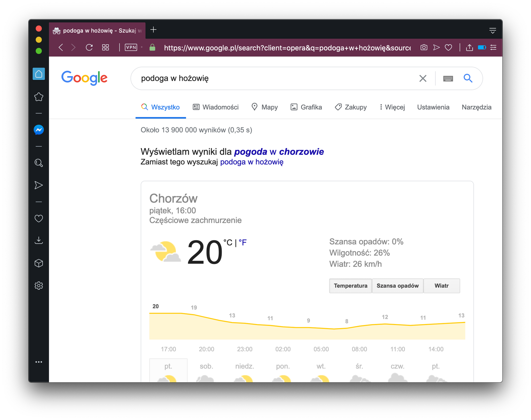Select wt. forecast day
The height and width of the screenshot is (420, 531).
321,371
